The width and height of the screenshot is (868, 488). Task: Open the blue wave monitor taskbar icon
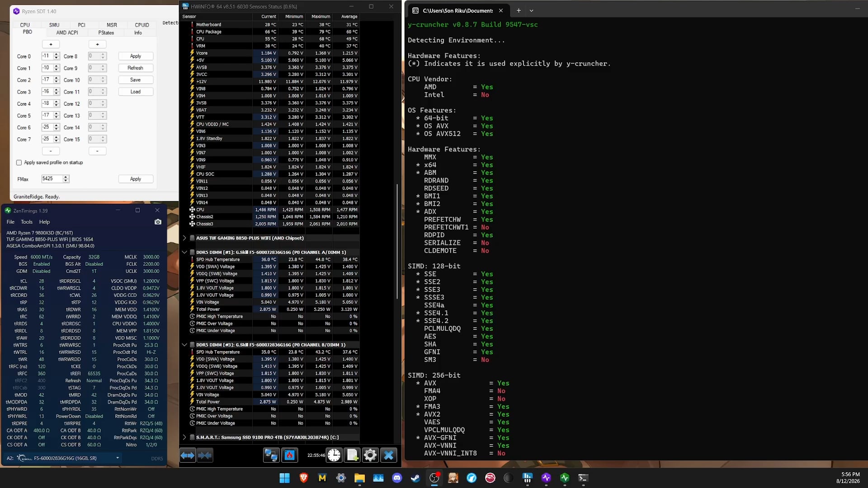coord(378,478)
